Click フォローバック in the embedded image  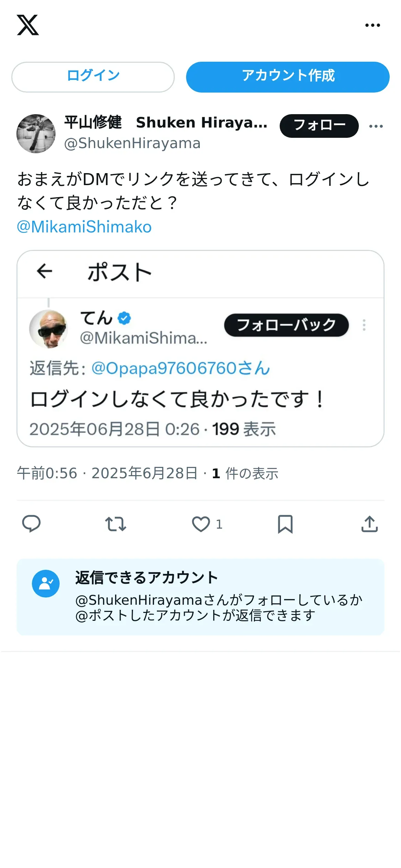[286, 325]
